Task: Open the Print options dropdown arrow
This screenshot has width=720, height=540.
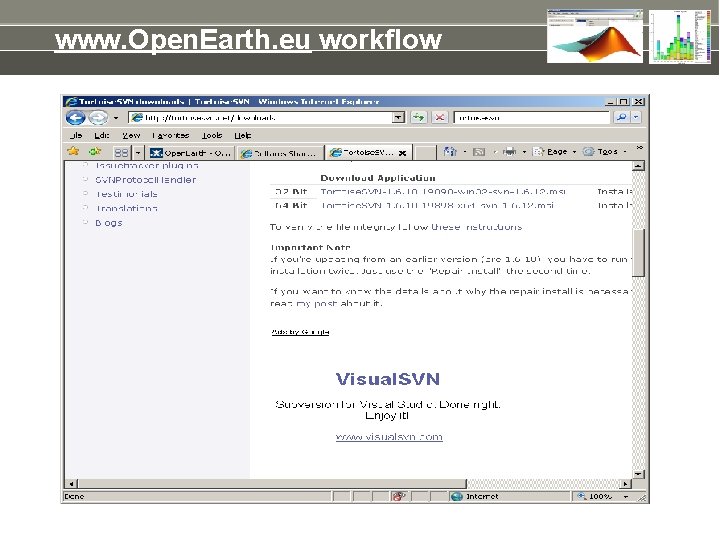Action: click(x=524, y=152)
